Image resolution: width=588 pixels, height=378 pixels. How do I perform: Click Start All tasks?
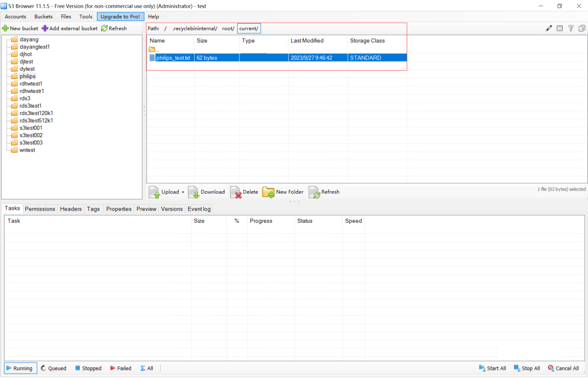pyautogui.click(x=492, y=368)
